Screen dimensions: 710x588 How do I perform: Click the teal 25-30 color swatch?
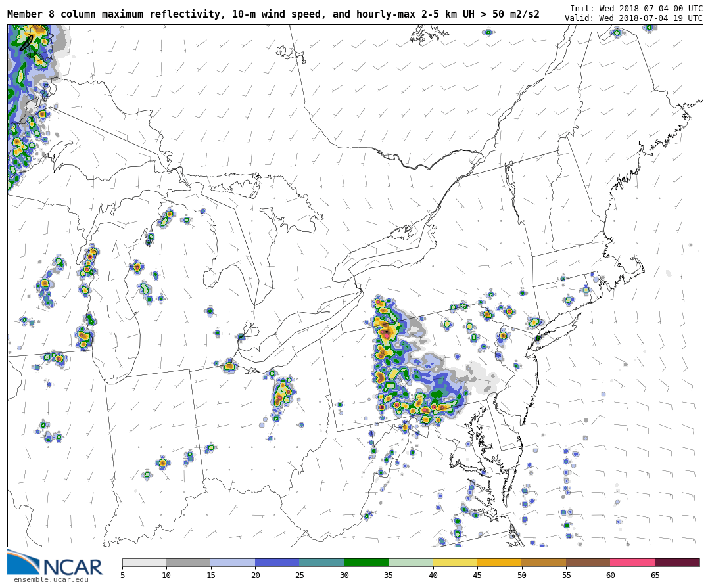[322, 562]
